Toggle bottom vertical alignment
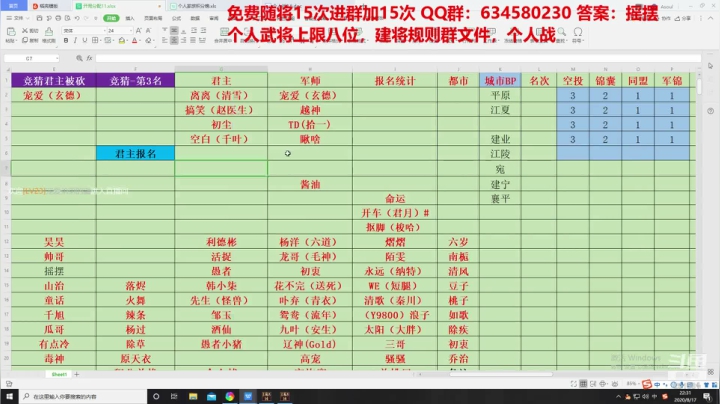This screenshot has width=720, height=404. click(183, 30)
